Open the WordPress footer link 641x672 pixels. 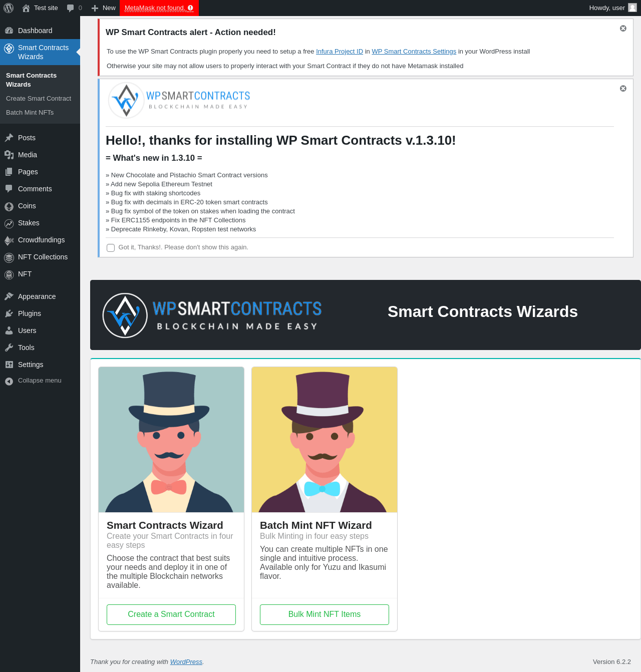pos(186,662)
